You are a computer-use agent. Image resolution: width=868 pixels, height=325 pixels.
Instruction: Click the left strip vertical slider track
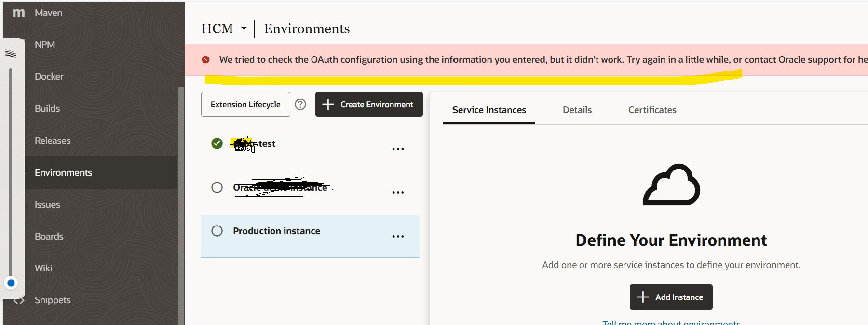tap(11, 171)
